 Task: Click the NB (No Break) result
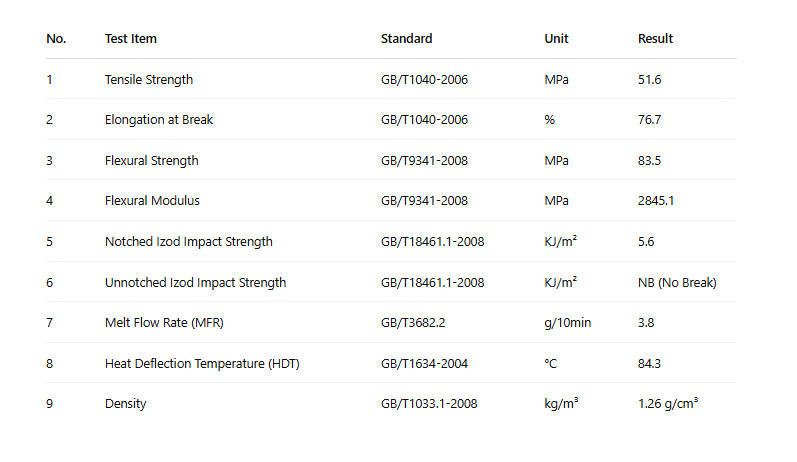coord(677,283)
